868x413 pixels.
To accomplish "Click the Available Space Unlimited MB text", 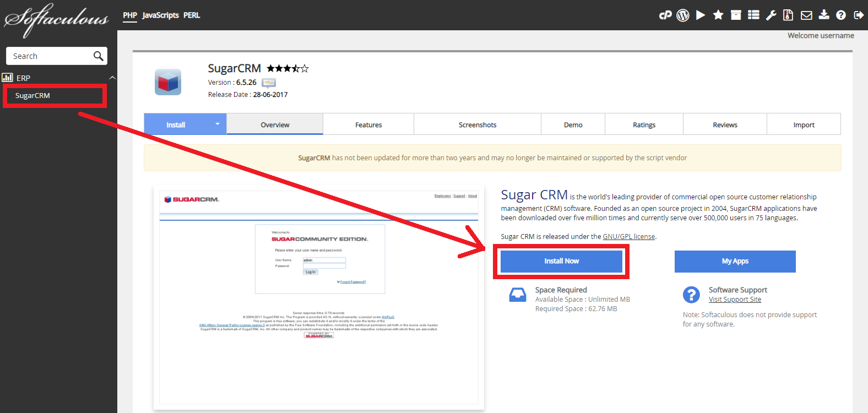I will coord(583,299).
